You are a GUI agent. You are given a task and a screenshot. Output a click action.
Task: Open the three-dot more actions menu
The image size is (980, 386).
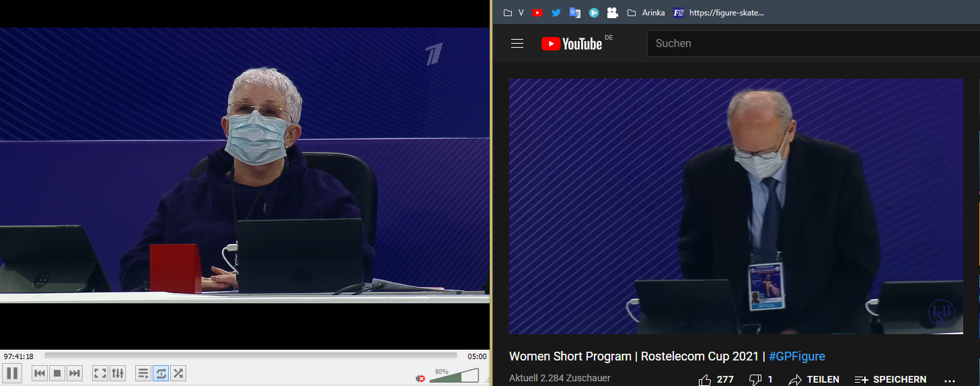[x=950, y=380]
